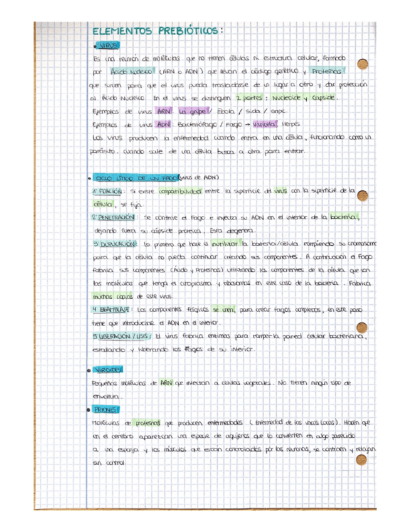
Task: Click the step label '5 LIBERACIÓN / LISIS'
Action: pyautogui.click(x=122, y=336)
